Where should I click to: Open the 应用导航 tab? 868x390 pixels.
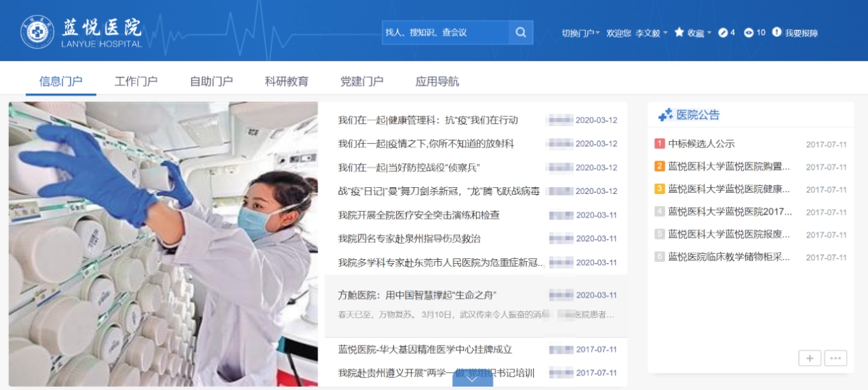point(437,82)
